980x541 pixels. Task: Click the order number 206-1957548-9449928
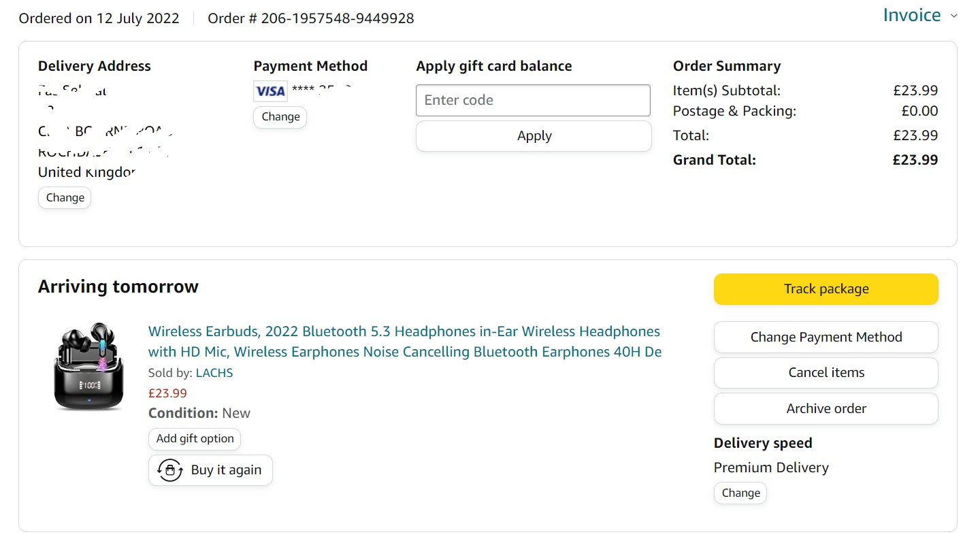[337, 18]
